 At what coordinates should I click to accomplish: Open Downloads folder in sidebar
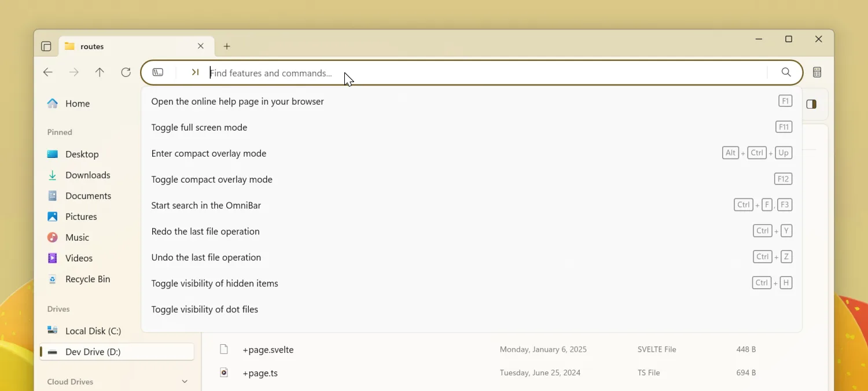click(88, 175)
